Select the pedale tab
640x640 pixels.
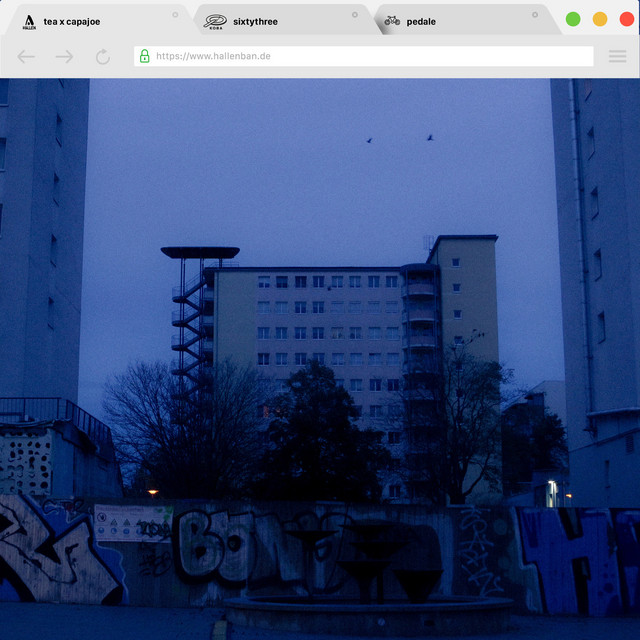469,21
